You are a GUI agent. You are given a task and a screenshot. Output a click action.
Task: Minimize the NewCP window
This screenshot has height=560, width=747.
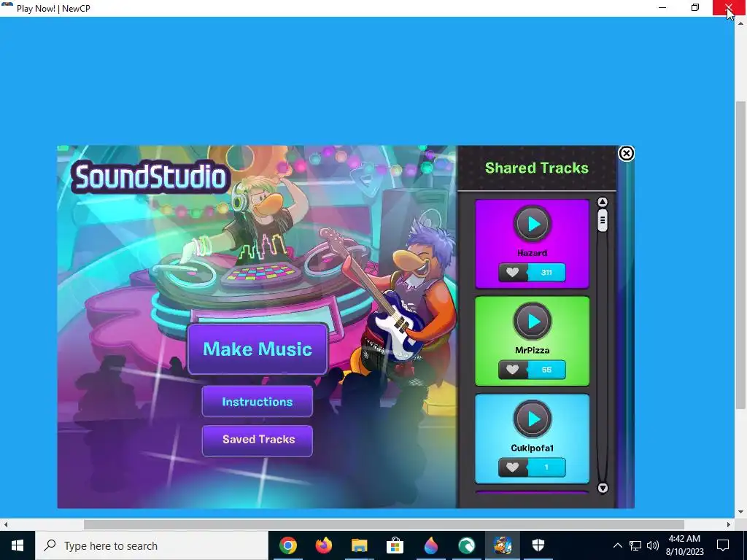click(x=662, y=7)
